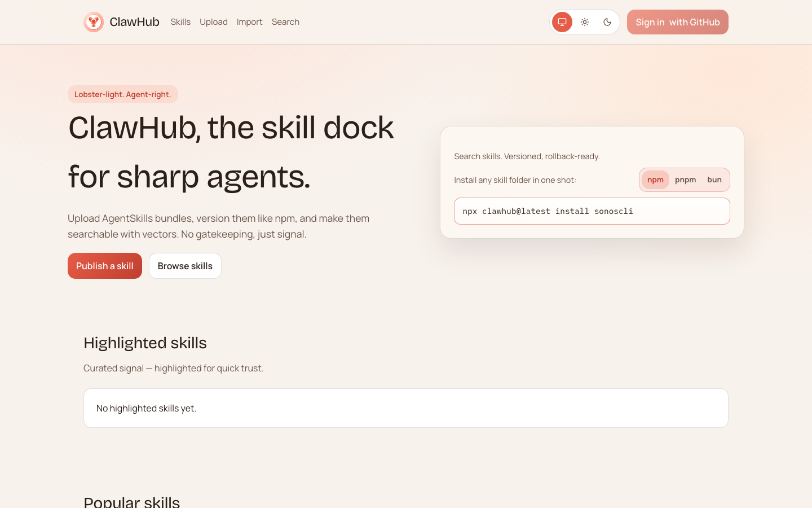Select the npm package manager option
812x508 pixels.
pyautogui.click(x=655, y=180)
